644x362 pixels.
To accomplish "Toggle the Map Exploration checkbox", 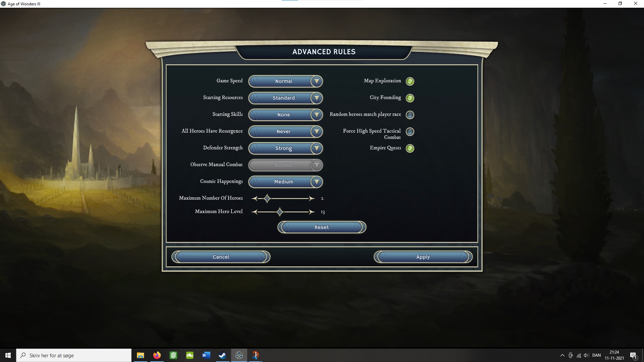I will pyautogui.click(x=410, y=81).
